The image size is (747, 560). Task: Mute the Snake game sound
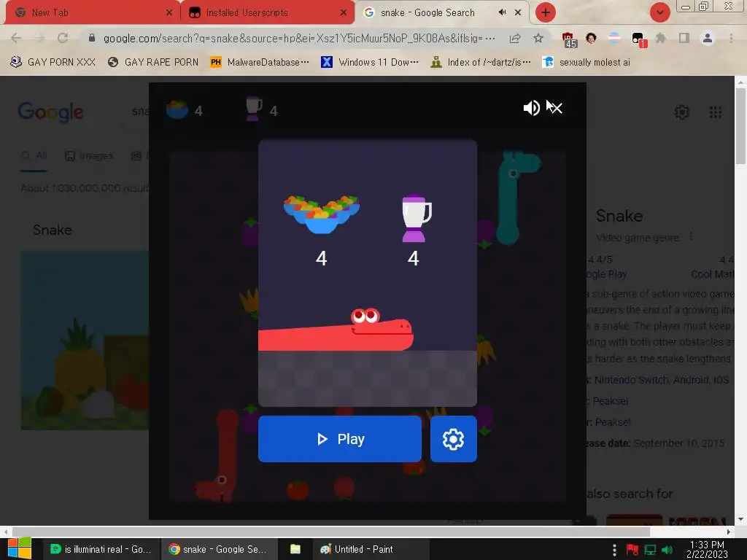click(x=531, y=108)
